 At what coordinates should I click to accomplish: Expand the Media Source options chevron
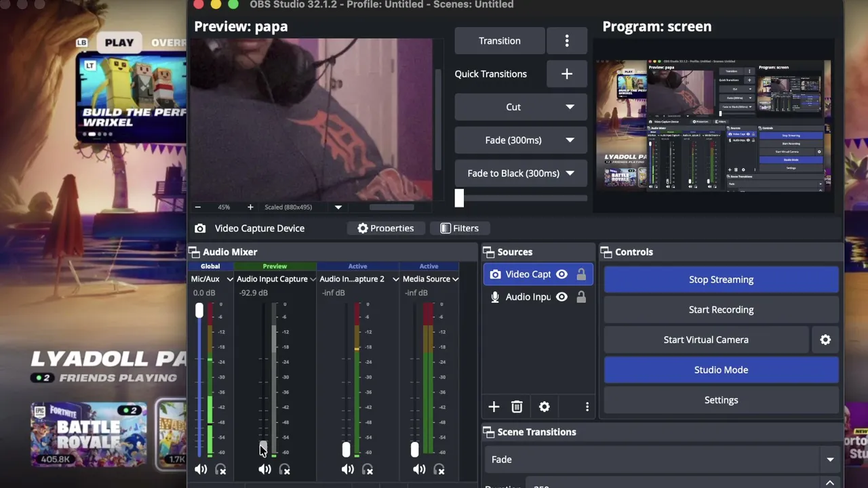click(456, 279)
